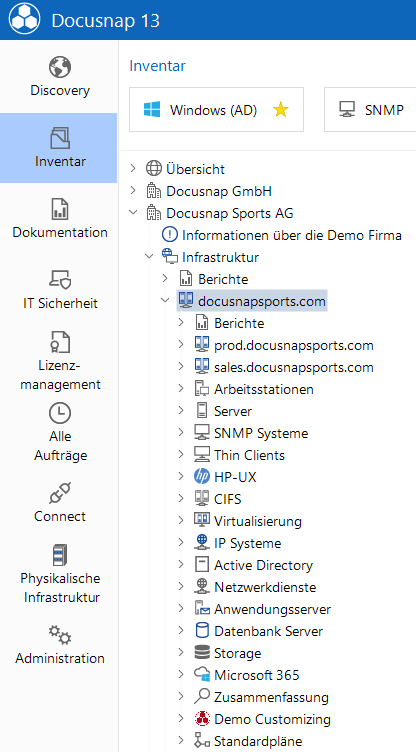This screenshot has width=416, height=752.
Task: Select Demo Customizing in the tree
Action: point(273,719)
